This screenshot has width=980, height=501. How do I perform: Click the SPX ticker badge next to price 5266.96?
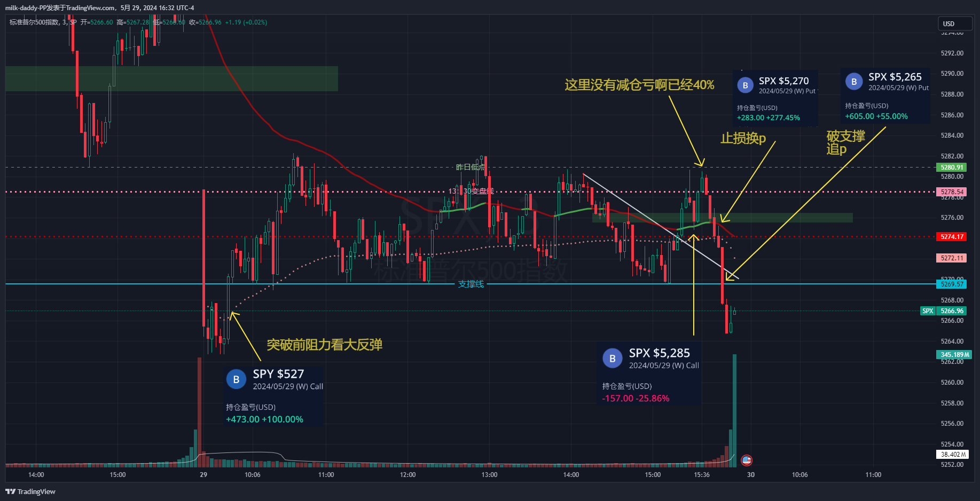pyautogui.click(x=928, y=311)
